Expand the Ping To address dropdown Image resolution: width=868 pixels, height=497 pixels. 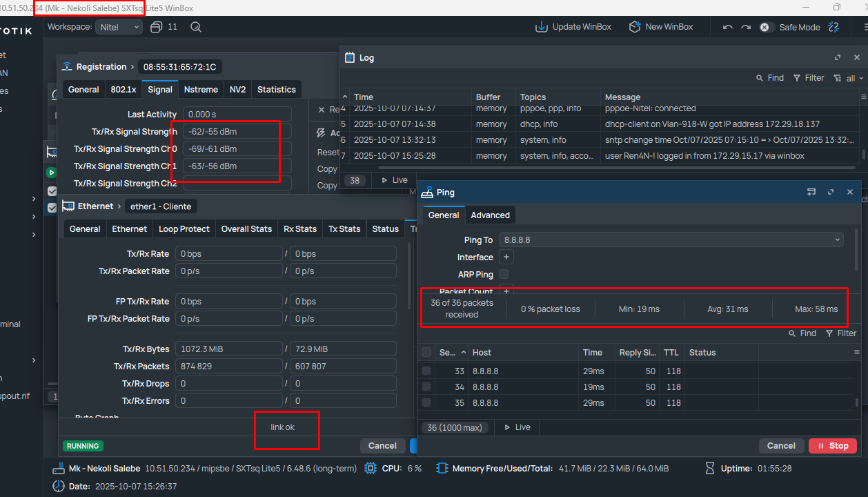[837, 240]
